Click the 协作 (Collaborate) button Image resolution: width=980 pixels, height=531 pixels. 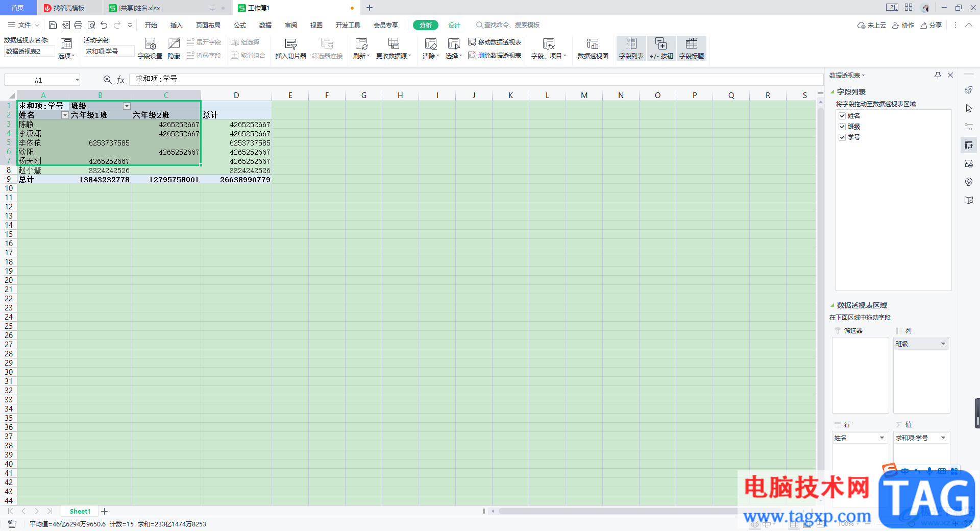pos(903,25)
